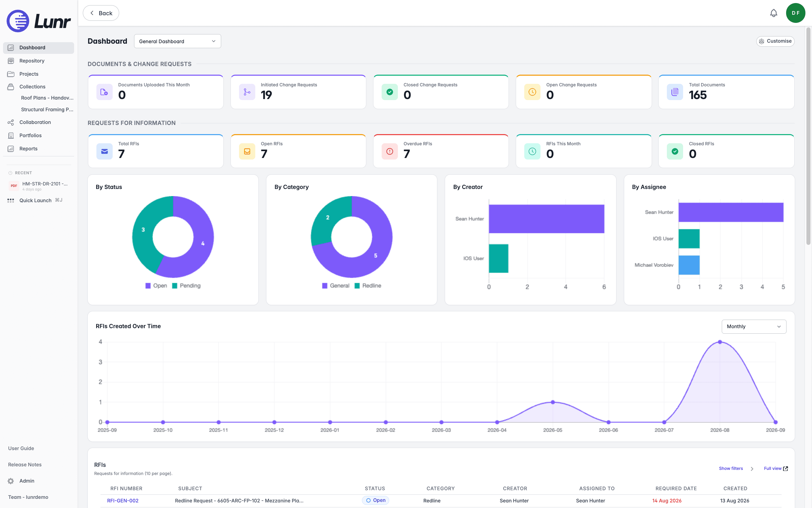Click the Back button
The height and width of the screenshot is (508, 812).
pyautogui.click(x=101, y=13)
